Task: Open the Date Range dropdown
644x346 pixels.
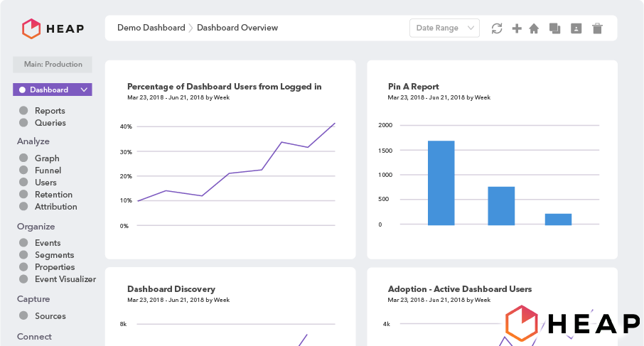Action: pos(444,28)
